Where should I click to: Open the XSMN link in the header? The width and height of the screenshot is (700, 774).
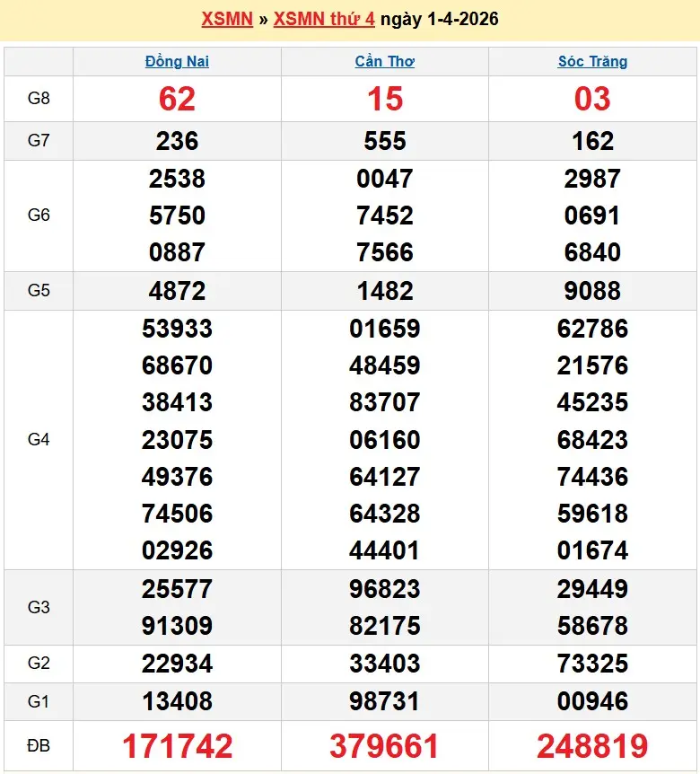pyautogui.click(x=227, y=19)
